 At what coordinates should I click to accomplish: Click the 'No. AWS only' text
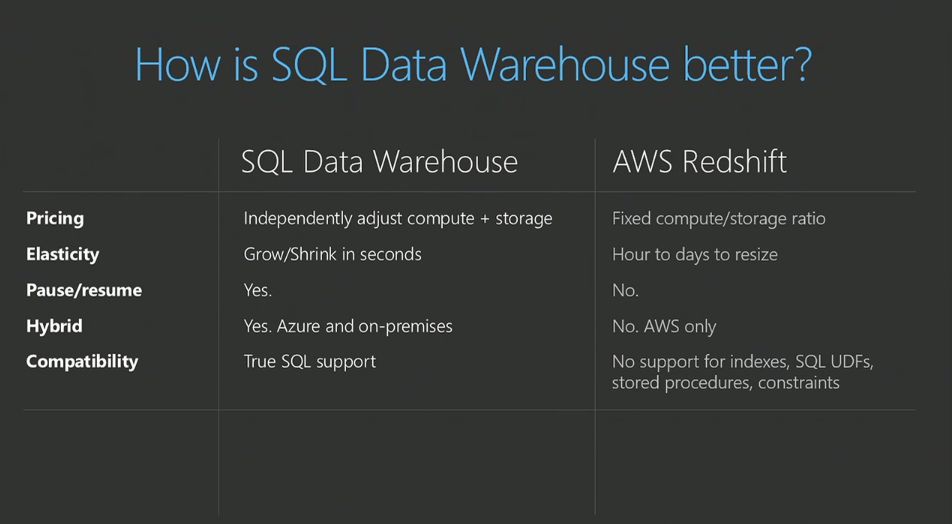tap(664, 326)
